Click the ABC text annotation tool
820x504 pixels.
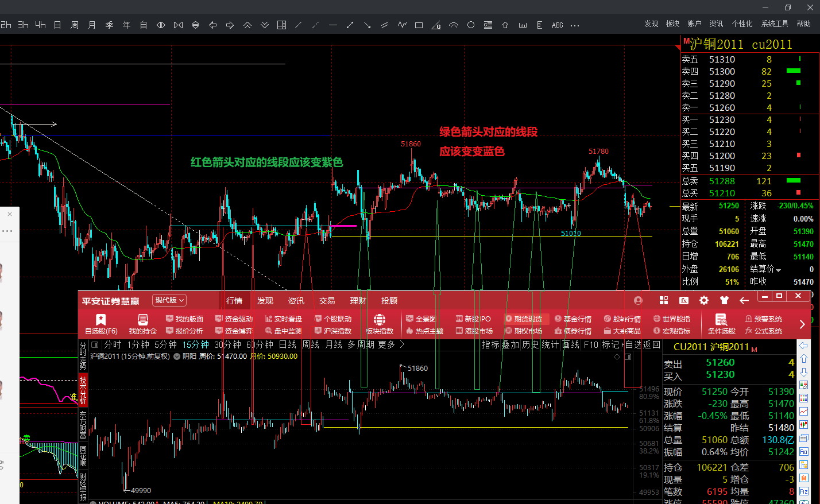point(557,25)
